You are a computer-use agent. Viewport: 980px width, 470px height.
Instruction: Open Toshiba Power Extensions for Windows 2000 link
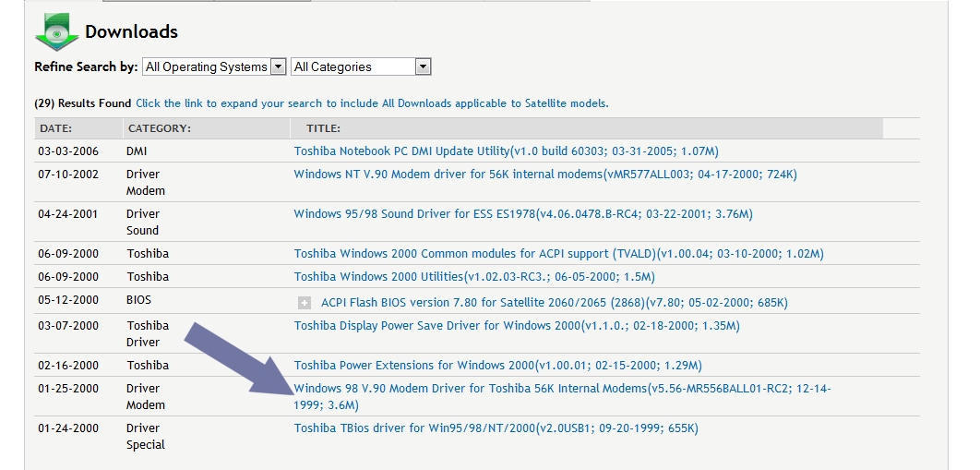coord(497,366)
